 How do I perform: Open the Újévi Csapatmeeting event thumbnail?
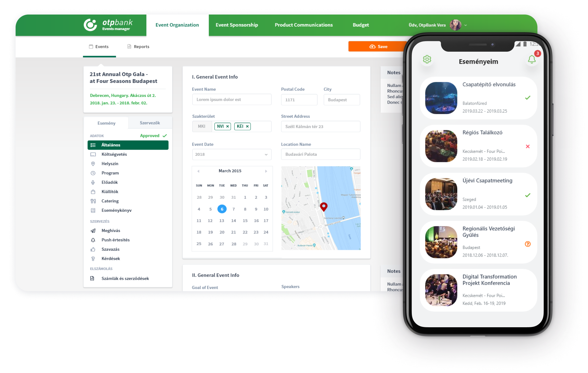(x=441, y=194)
